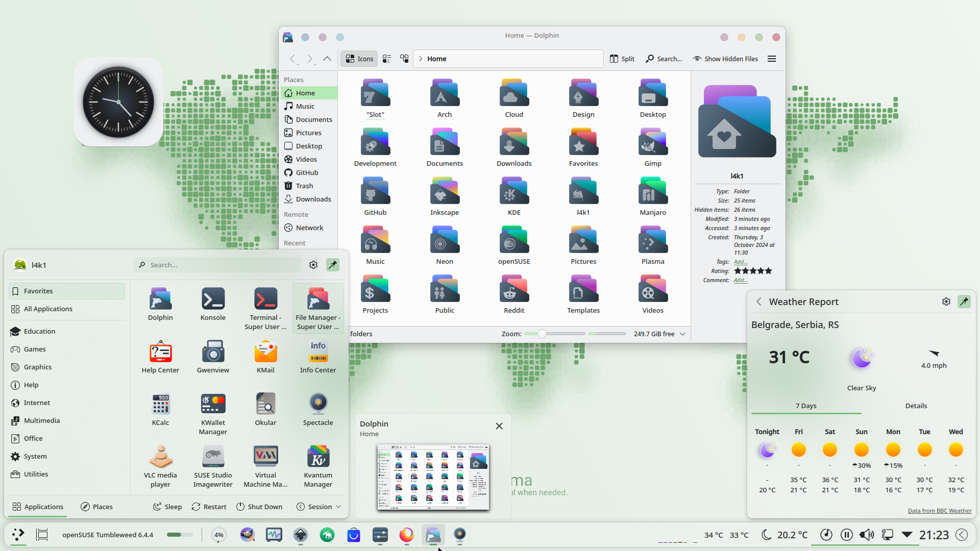Click the Restart button
The image size is (980, 551).
coord(209,507)
